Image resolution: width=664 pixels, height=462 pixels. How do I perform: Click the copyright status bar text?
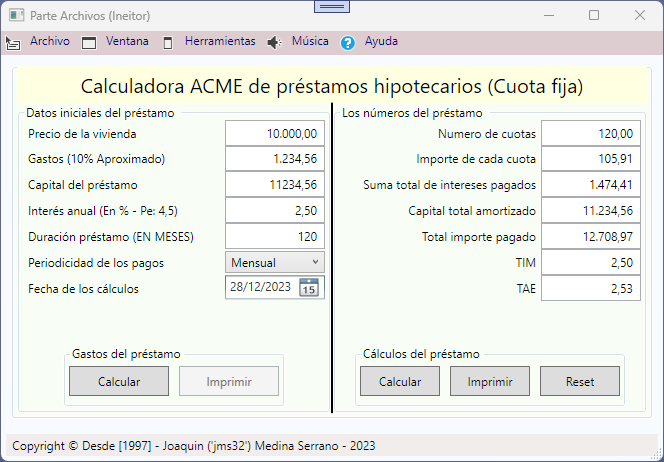click(x=194, y=446)
